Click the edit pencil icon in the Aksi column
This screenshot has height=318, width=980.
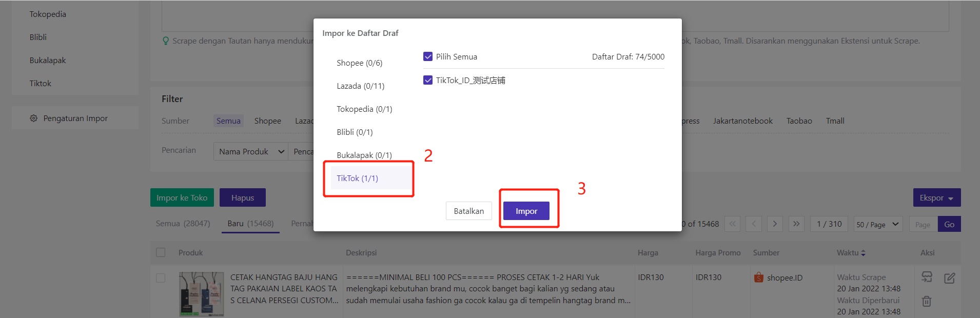coord(949,278)
